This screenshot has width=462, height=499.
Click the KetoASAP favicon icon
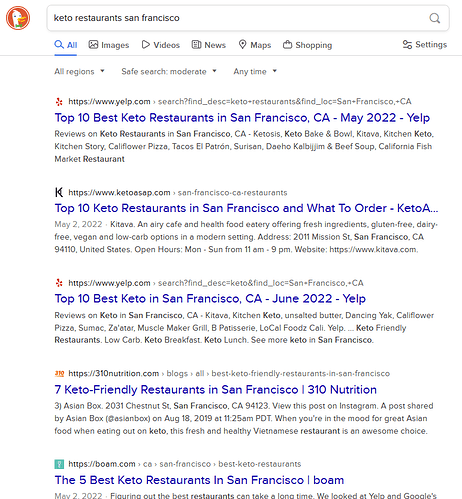[x=59, y=192]
